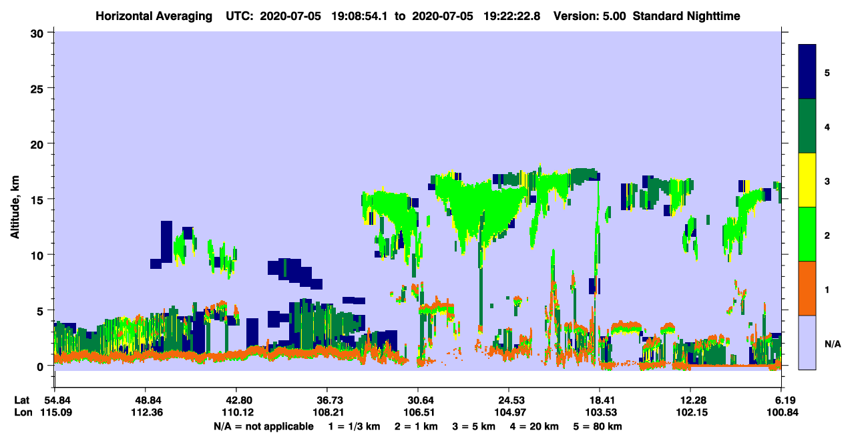Click the colorbar label 'N/A'
Screen dimensions: 868x445
click(x=832, y=344)
